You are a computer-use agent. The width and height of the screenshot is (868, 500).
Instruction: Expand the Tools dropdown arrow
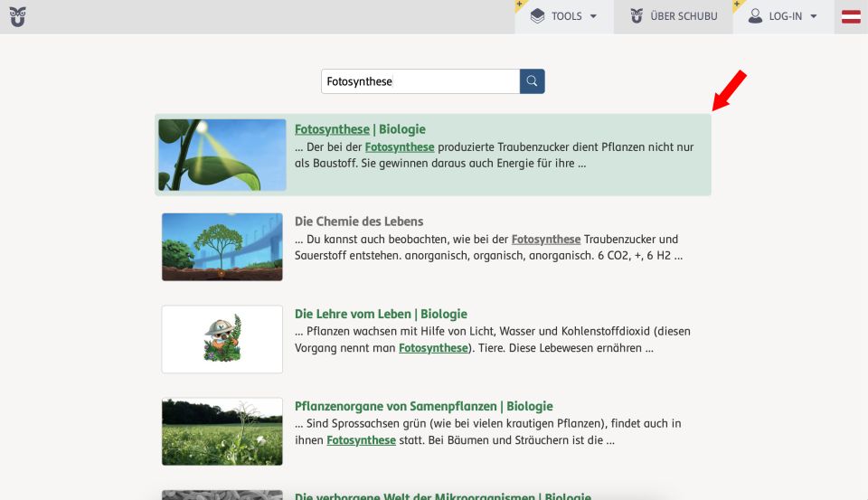(594, 16)
